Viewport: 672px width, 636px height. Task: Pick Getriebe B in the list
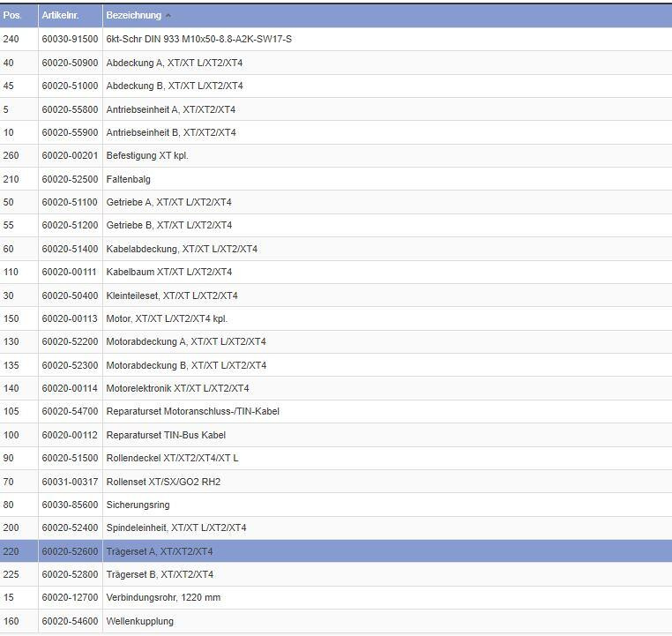click(169, 226)
